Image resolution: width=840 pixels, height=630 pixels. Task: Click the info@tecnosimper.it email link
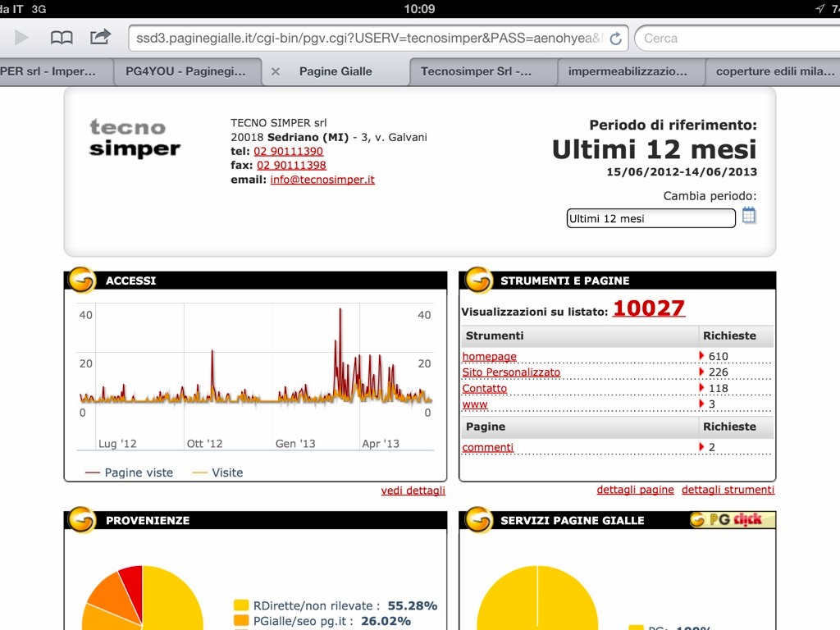322,180
